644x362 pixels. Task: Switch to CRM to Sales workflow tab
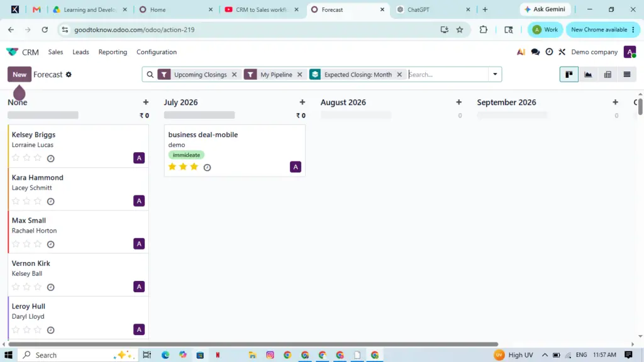(x=262, y=9)
